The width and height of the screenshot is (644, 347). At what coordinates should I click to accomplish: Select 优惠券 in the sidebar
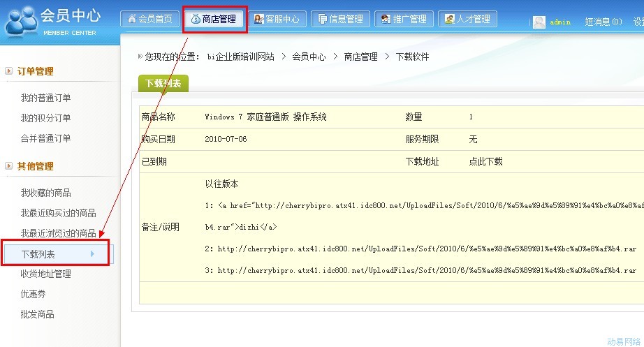(34, 295)
